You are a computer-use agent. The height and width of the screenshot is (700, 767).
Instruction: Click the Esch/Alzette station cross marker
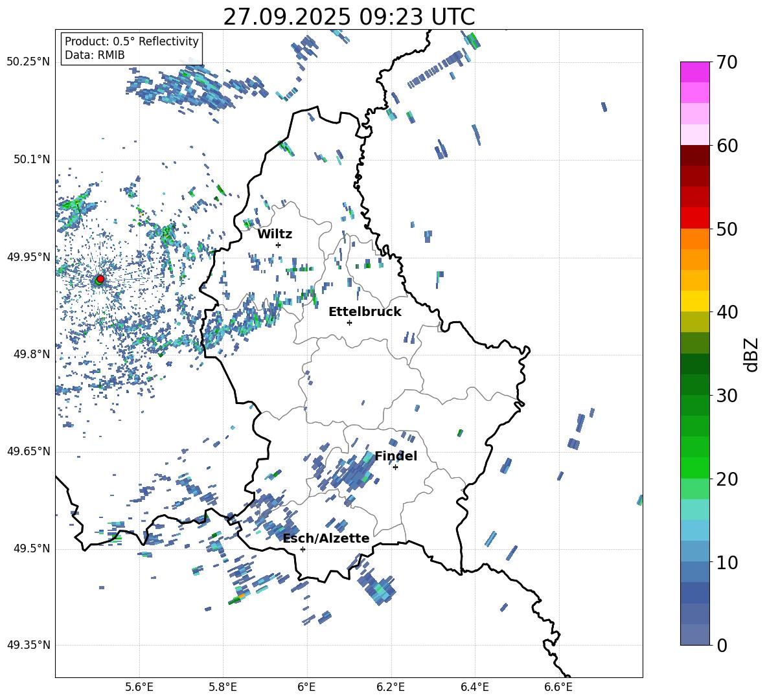click(303, 549)
